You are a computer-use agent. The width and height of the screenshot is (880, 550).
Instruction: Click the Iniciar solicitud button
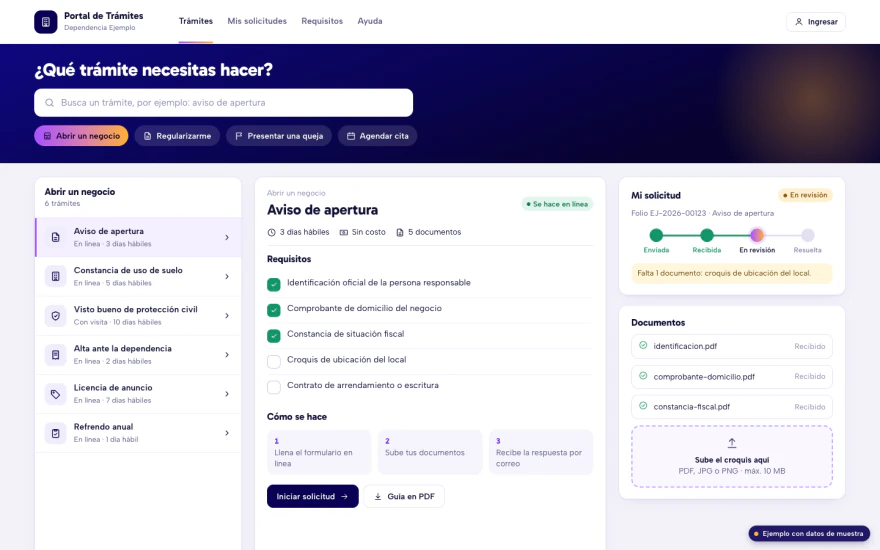click(313, 497)
